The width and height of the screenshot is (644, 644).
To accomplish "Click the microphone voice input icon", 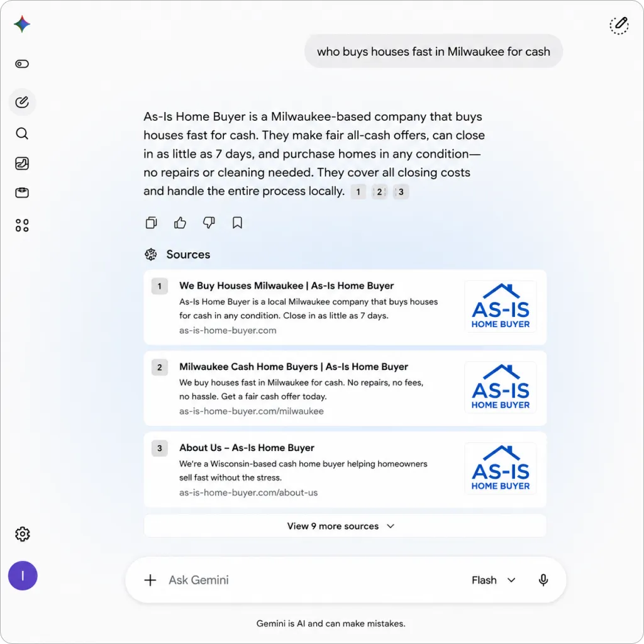I will click(x=543, y=580).
